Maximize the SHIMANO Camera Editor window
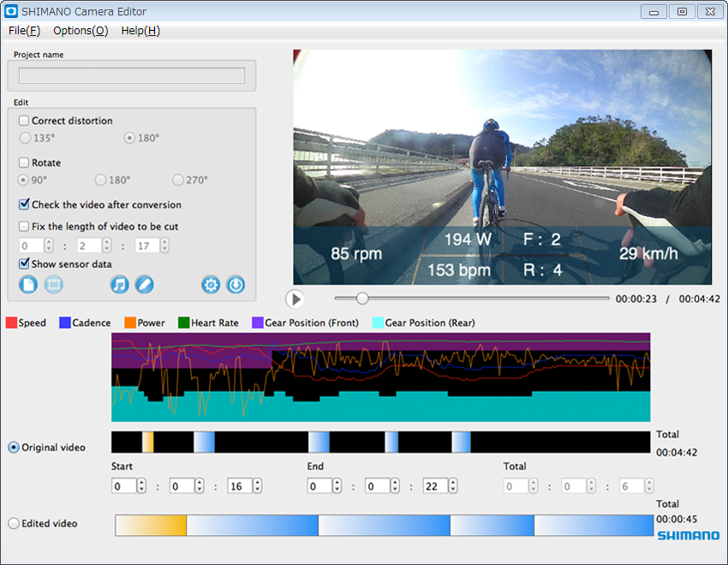Viewport: 728px width, 565px height. 682,12
